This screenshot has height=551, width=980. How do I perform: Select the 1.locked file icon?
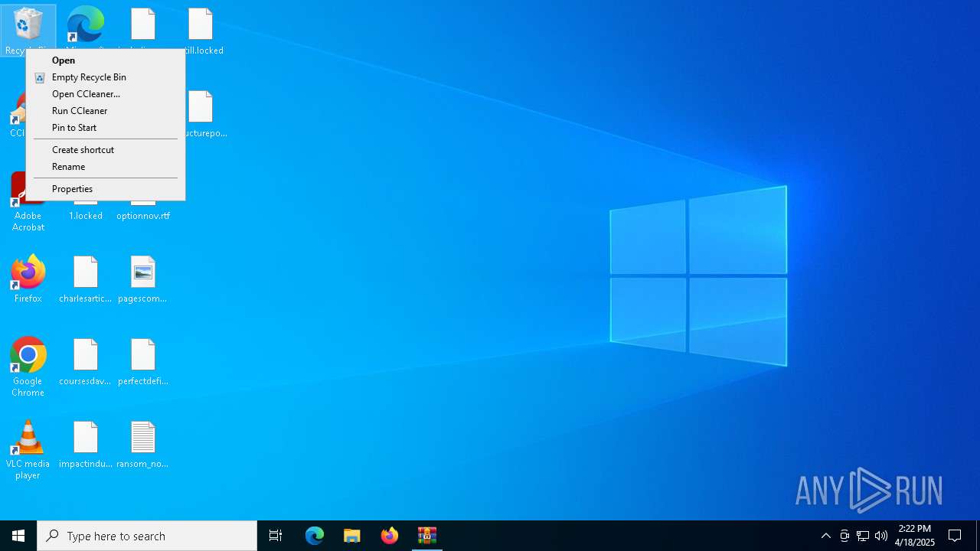pos(86,211)
